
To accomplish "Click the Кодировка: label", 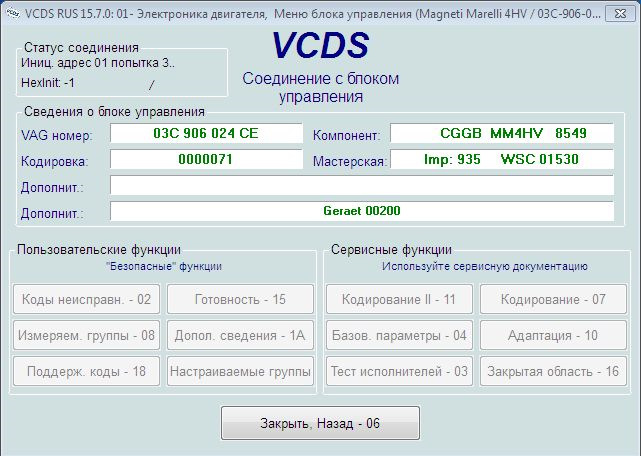I will pos(54,162).
